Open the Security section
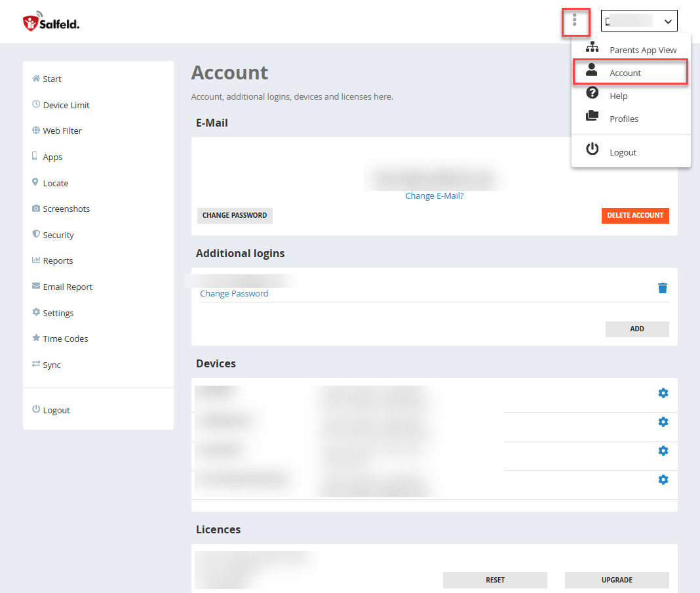This screenshot has height=593, width=700. coord(58,234)
